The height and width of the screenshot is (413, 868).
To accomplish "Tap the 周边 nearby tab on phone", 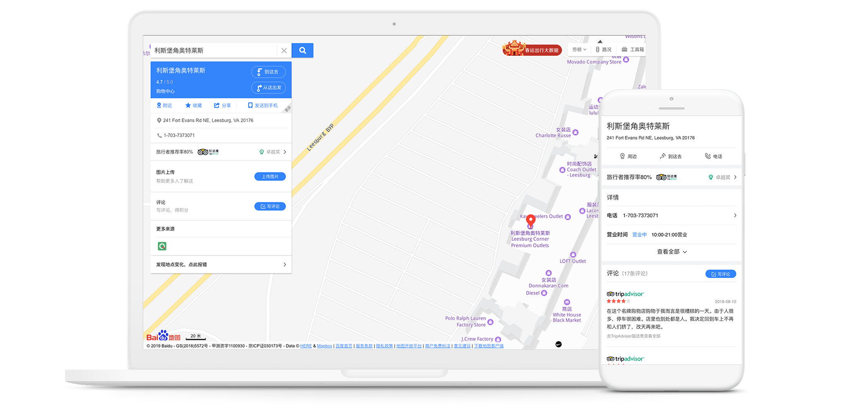I will tap(628, 157).
